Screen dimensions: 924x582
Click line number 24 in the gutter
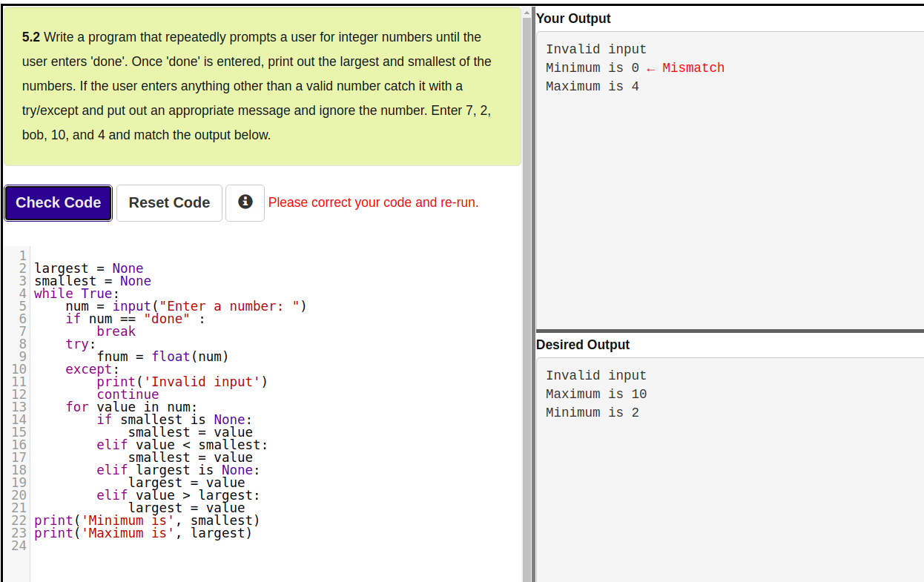pos(19,546)
